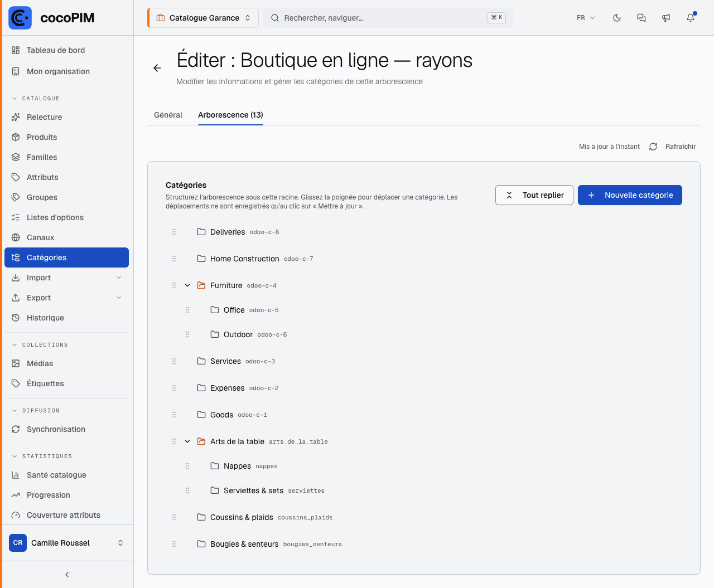Collapse the Furniture category
The width and height of the screenshot is (714, 588).
point(187,285)
